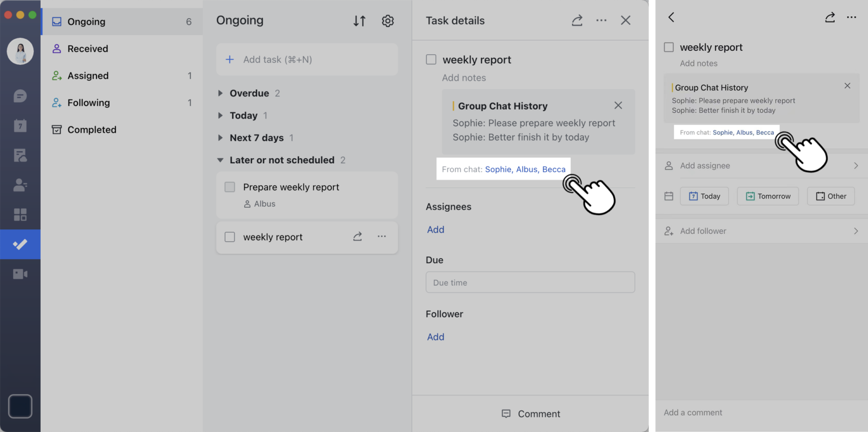The image size is (868, 432).
Task: Switch to the Assigned list
Action: (88, 75)
